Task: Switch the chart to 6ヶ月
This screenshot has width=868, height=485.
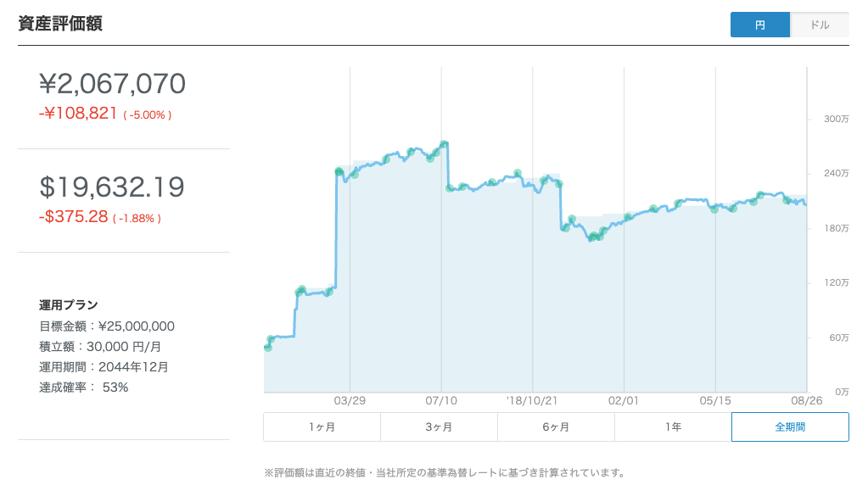Action: pos(556,427)
